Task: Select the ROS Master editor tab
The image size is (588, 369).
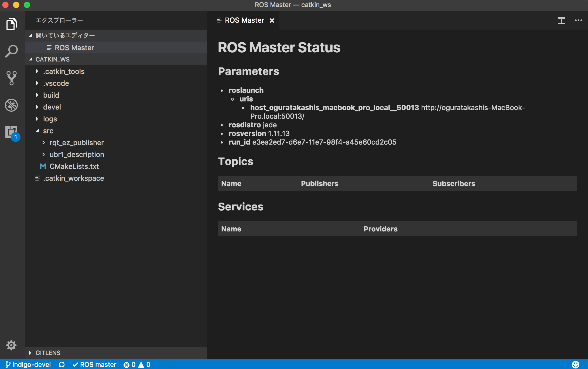Action: pyautogui.click(x=244, y=20)
